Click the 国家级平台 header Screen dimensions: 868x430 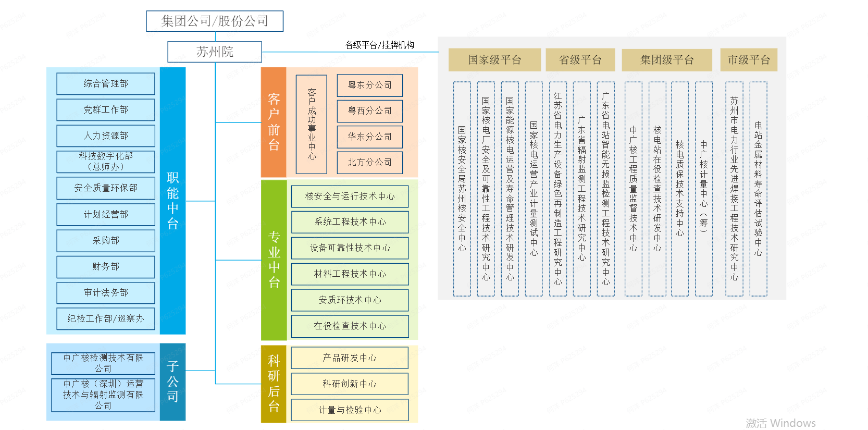pyautogui.click(x=494, y=60)
